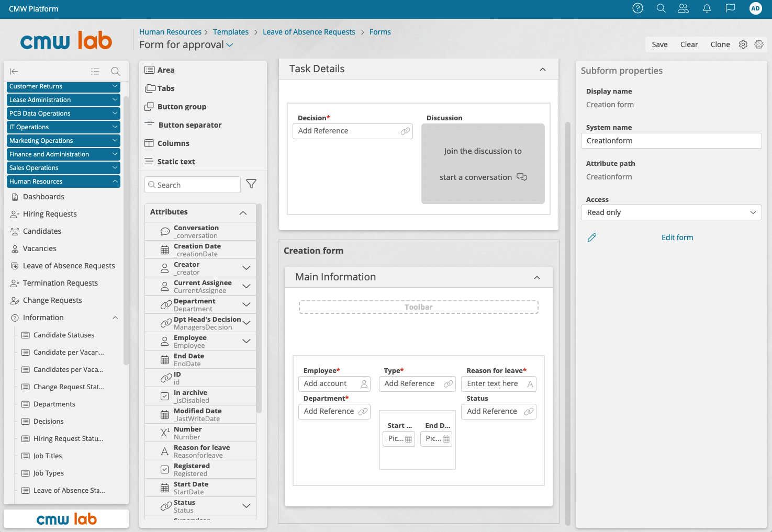This screenshot has height=532, width=772.
Task: Select the Columns layout element
Action: point(167,143)
